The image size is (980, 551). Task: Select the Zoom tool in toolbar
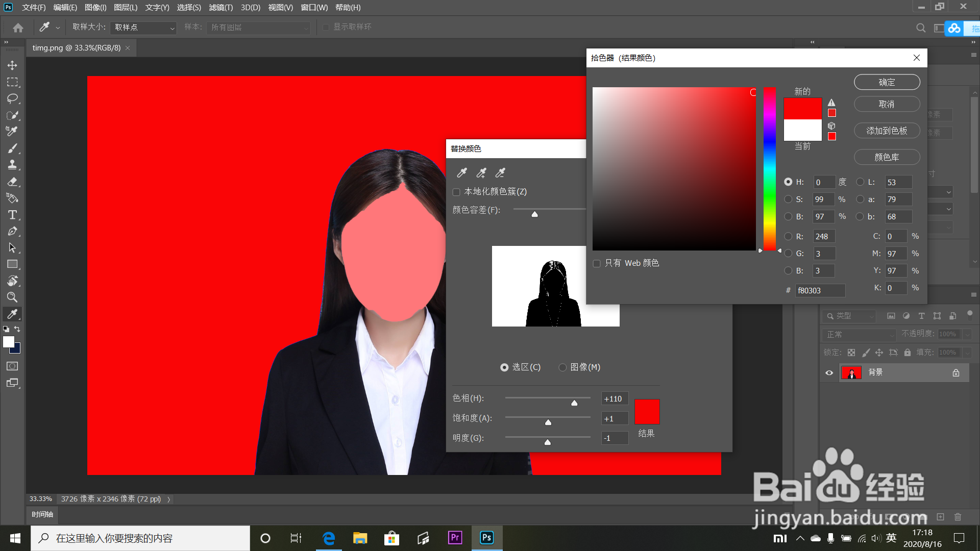(x=12, y=297)
